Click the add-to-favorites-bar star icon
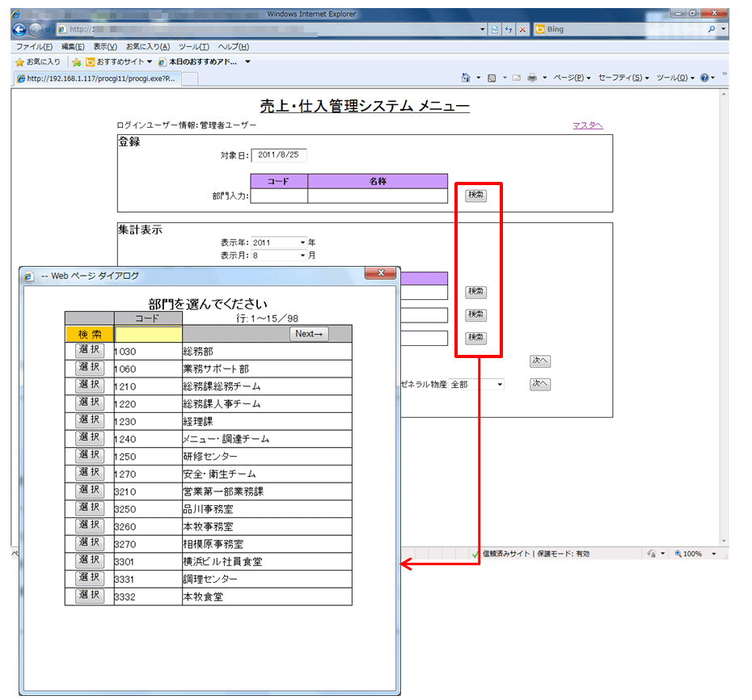Screen dimensions: 752x700 pyautogui.click(x=76, y=62)
